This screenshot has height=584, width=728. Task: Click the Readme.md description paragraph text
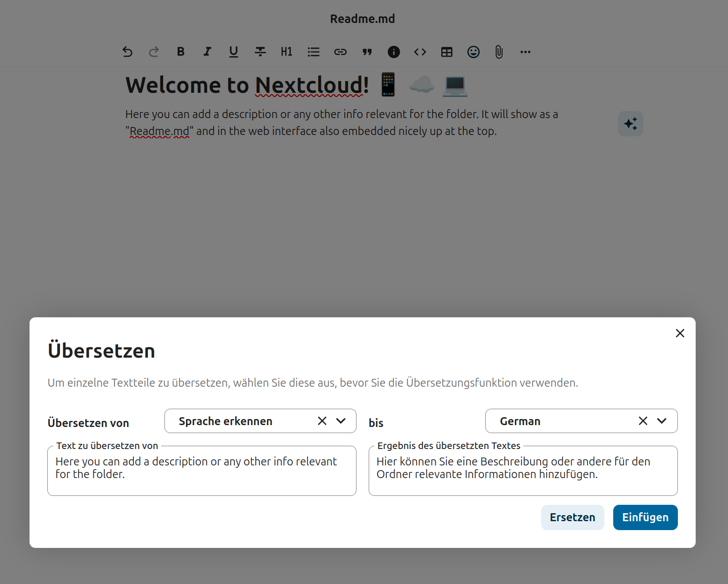click(342, 123)
